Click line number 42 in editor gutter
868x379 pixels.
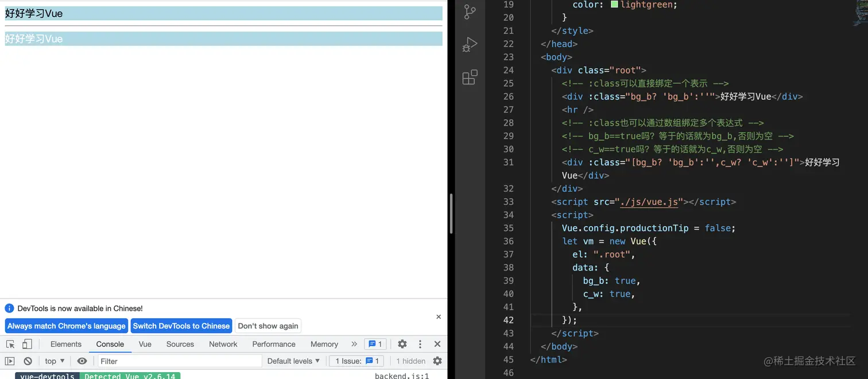(508, 320)
